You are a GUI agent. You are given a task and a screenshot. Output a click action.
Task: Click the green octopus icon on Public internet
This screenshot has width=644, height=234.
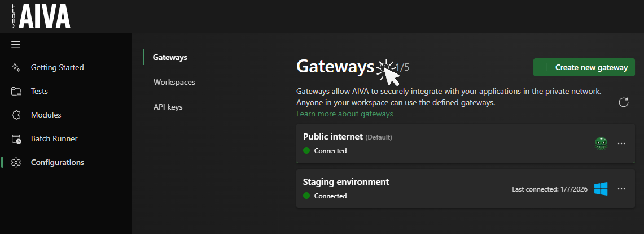pyautogui.click(x=601, y=144)
